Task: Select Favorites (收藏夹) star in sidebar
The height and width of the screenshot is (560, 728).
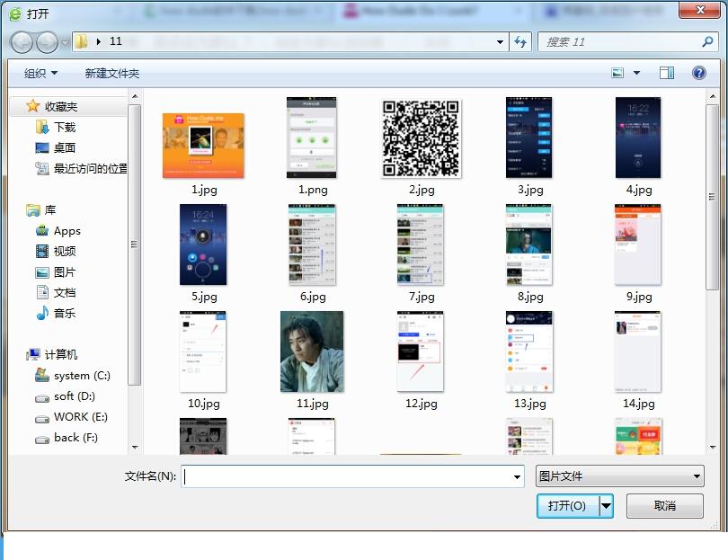Action: click(x=32, y=106)
